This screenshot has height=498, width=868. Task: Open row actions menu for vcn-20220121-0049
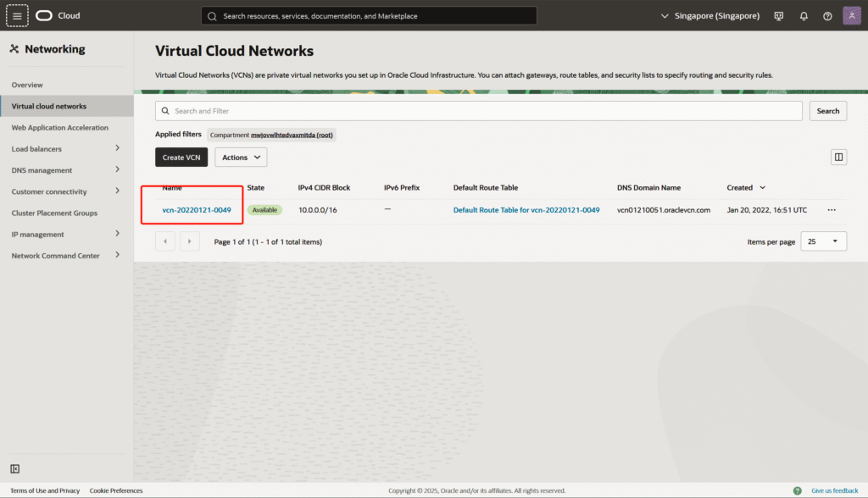(832, 210)
